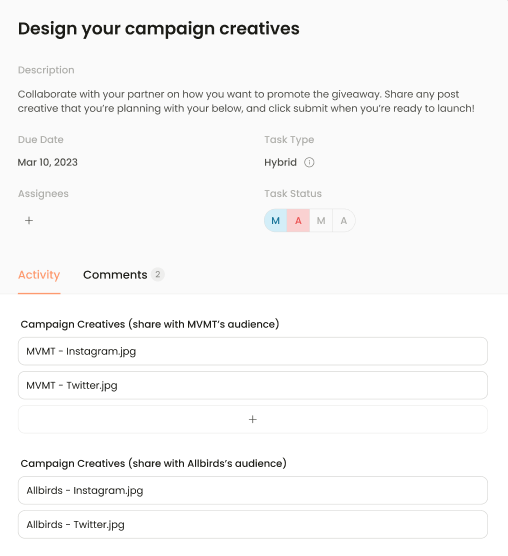Toggle the grey A task status
The width and height of the screenshot is (508, 556).
tap(344, 221)
